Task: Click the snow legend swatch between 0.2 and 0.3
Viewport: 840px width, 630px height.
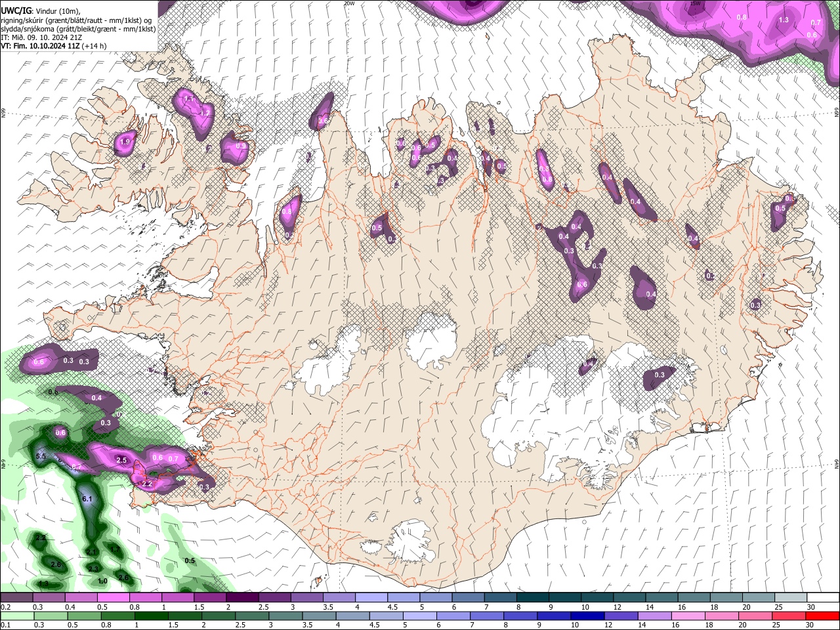Action: 16,597
